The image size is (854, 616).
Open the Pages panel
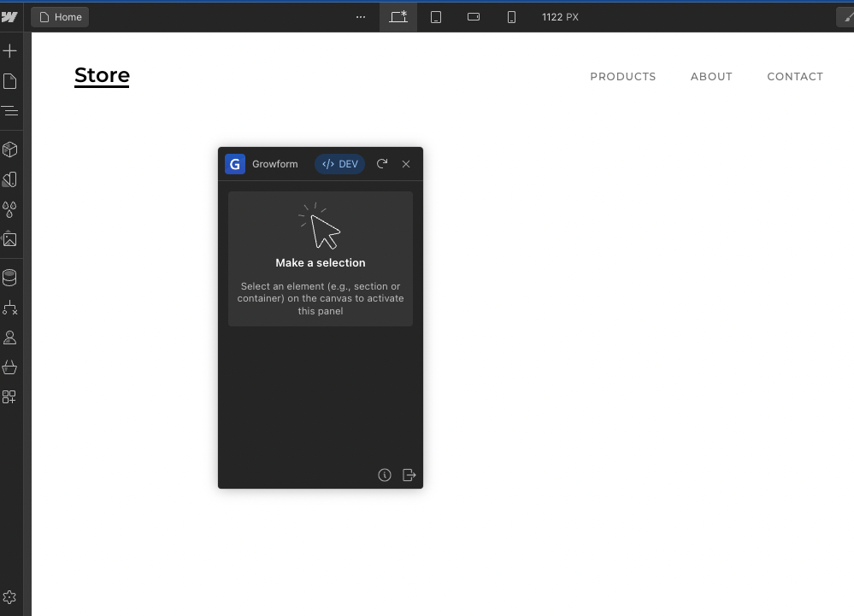(x=10, y=80)
